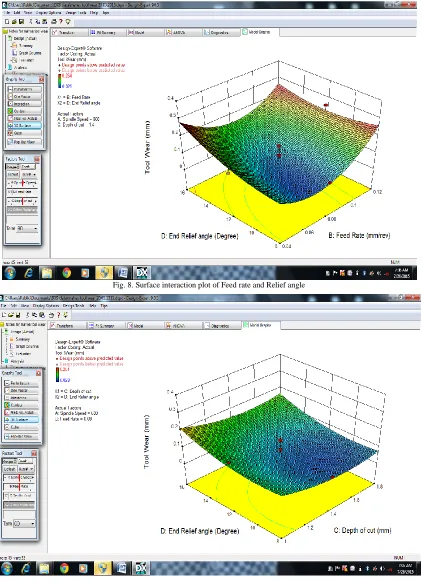Click Open file icon in depth of cut window
422x583 pixels.
[x=11, y=315]
